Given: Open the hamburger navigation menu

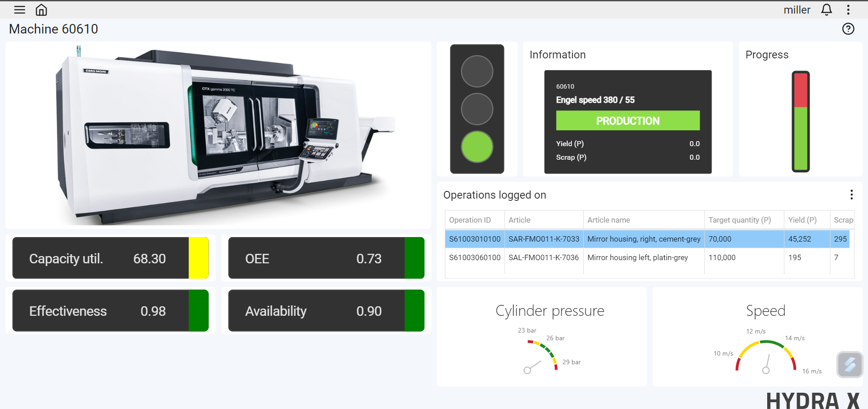Looking at the screenshot, I should tap(19, 10).
